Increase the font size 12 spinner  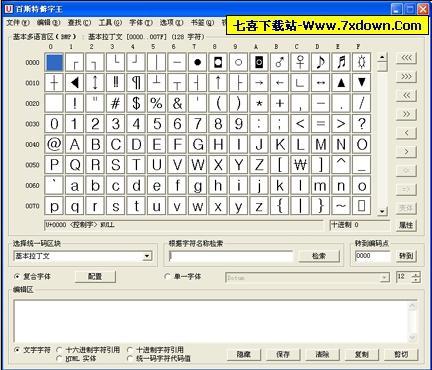tap(416, 275)
